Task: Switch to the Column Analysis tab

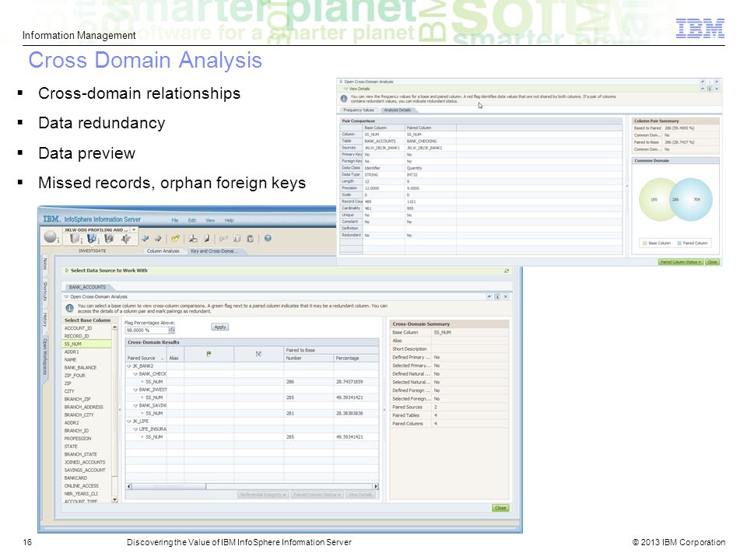Action: (x=163, y=251)
